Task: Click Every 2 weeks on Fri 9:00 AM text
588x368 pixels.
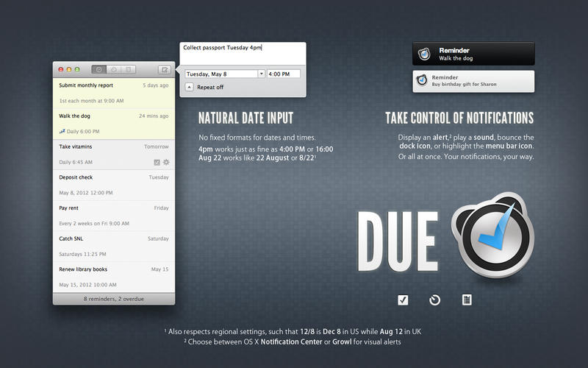Action: click(94, 224)
